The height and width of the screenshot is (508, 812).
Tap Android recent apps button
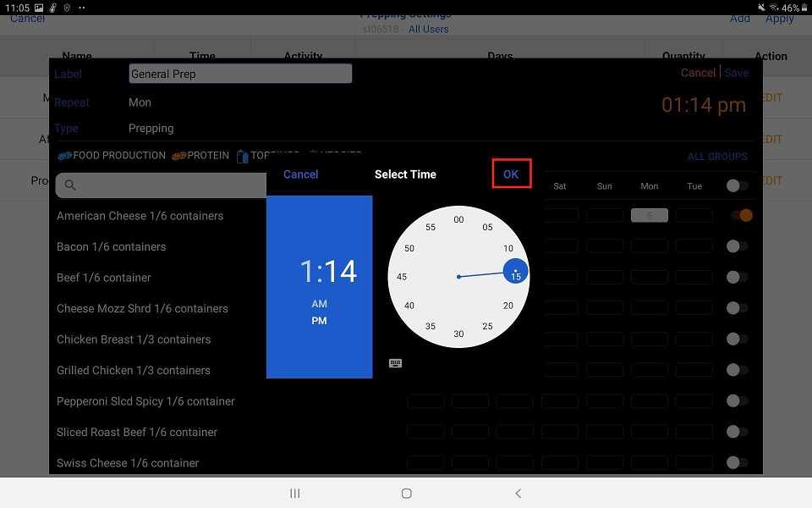[x=294, y=493]
